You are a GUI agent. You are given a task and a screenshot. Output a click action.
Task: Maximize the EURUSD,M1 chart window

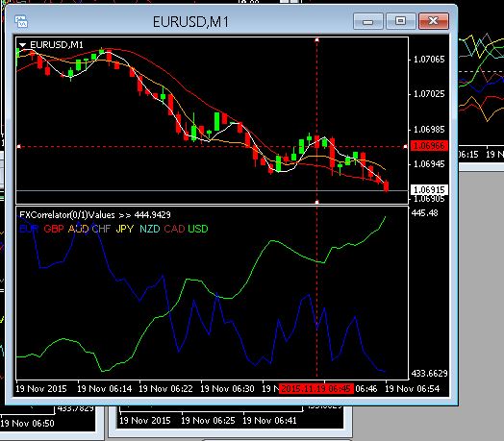click(400, 21)
